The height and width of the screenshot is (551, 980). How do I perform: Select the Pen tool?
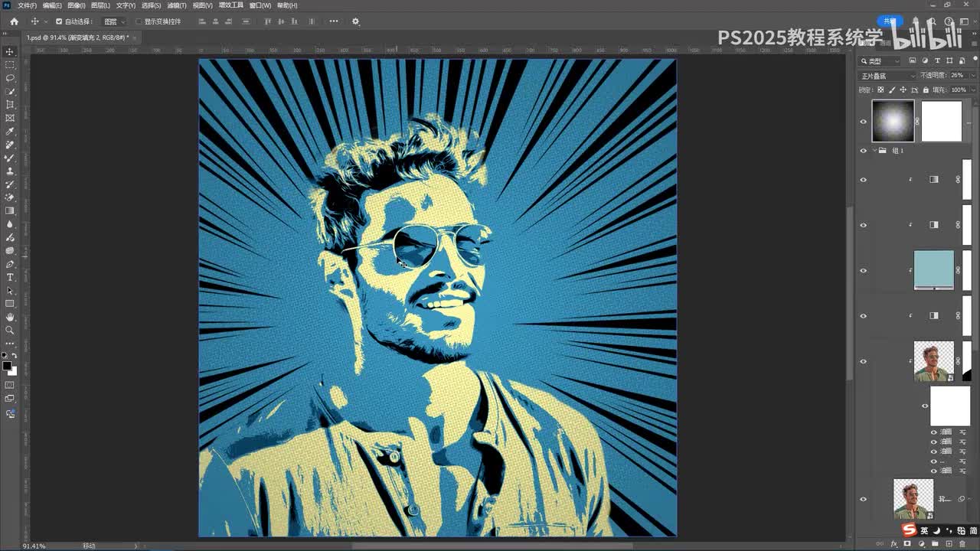(10, 264)
